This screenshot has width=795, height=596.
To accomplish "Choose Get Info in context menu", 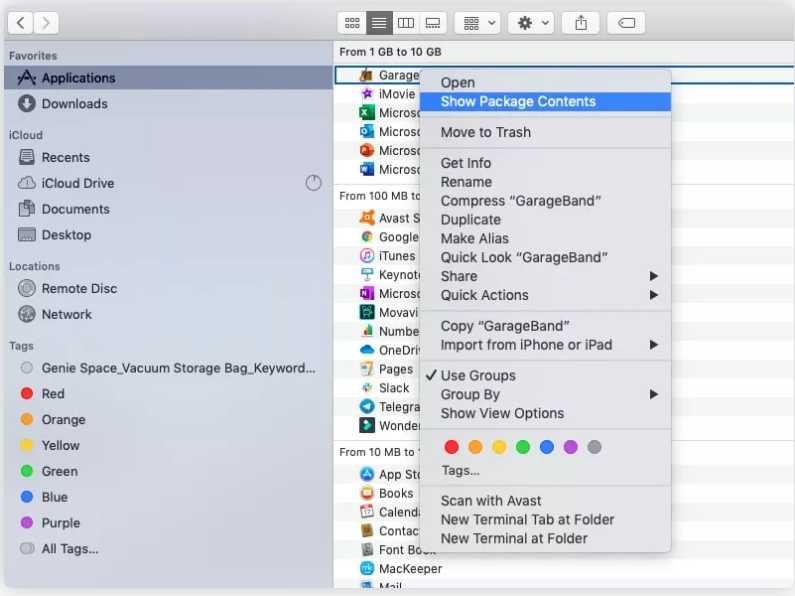I will click(546, 163).
